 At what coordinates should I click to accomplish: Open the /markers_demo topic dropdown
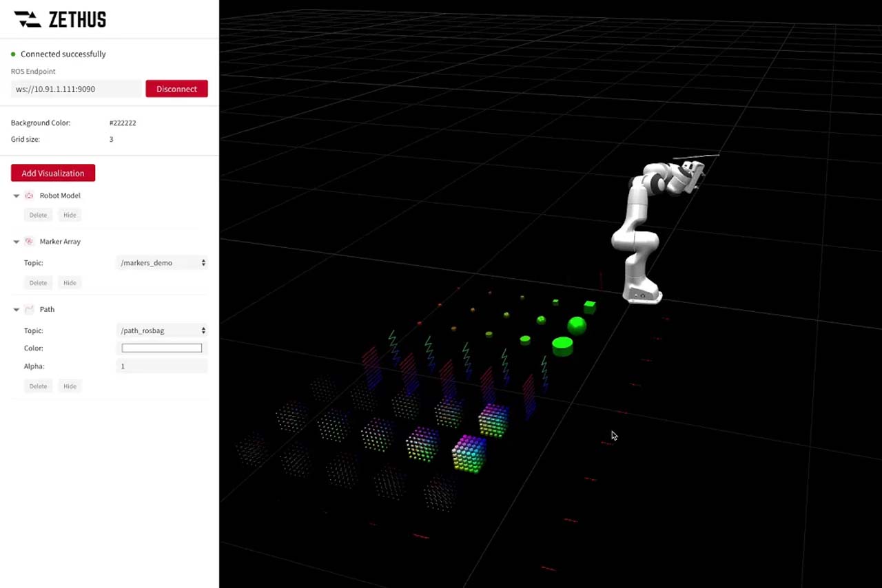162,262
